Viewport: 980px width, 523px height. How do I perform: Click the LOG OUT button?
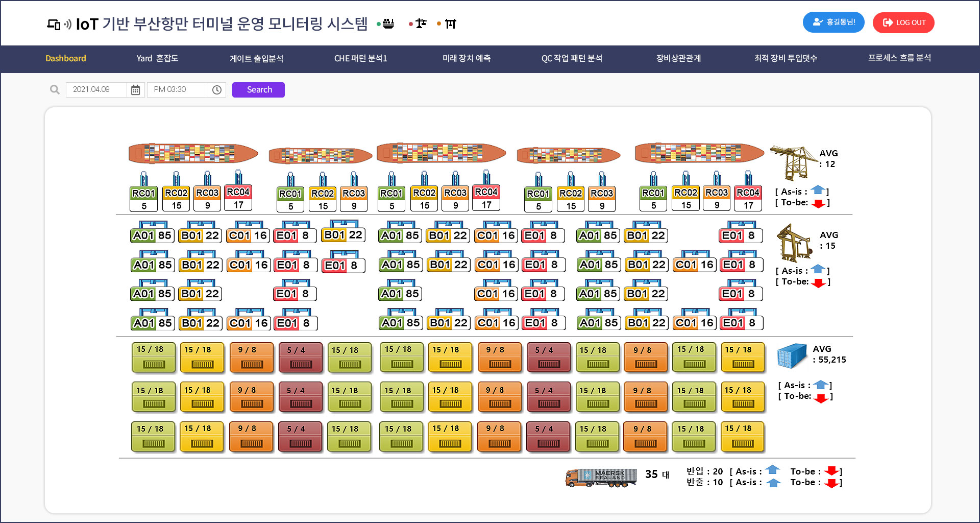(903, 22)
